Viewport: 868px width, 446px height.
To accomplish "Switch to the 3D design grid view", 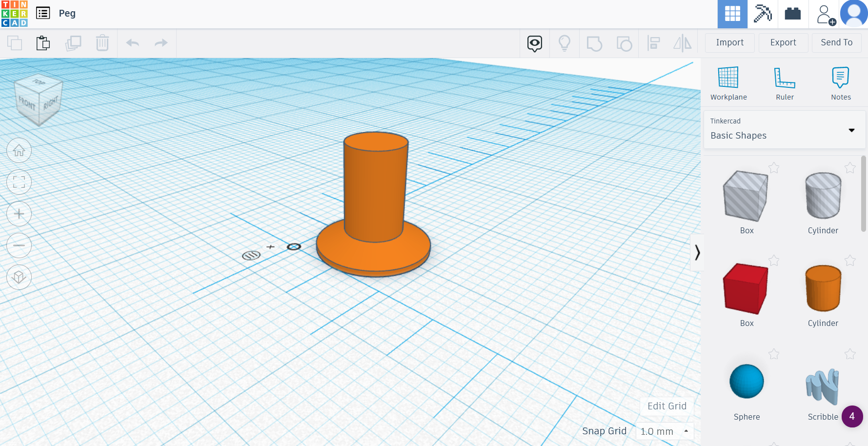I will tap(732, 14).
